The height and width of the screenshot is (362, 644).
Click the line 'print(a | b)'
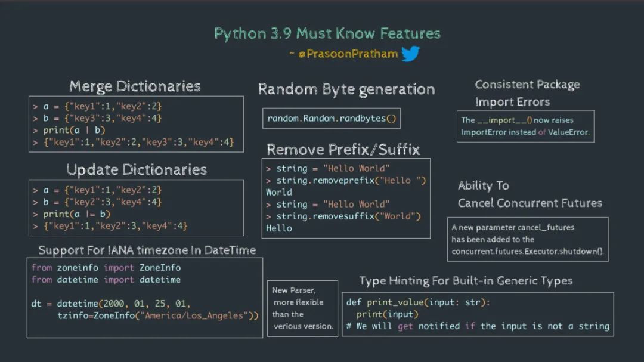(x=69, y=130)
